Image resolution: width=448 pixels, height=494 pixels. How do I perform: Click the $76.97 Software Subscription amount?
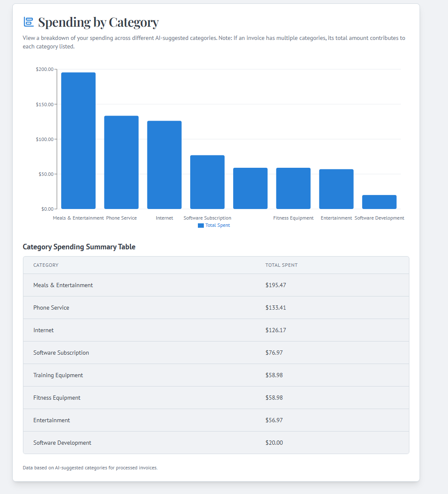[274, 353]
